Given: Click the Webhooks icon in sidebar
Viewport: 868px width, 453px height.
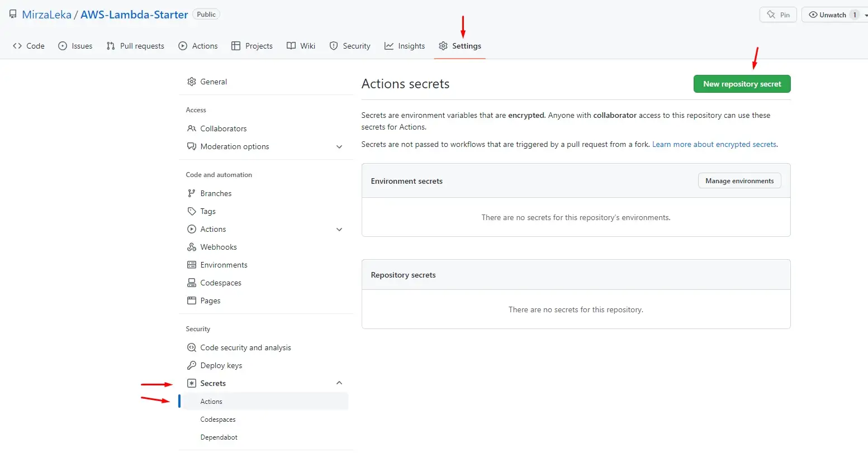Looking at the screenshot, I should (192, 247).
